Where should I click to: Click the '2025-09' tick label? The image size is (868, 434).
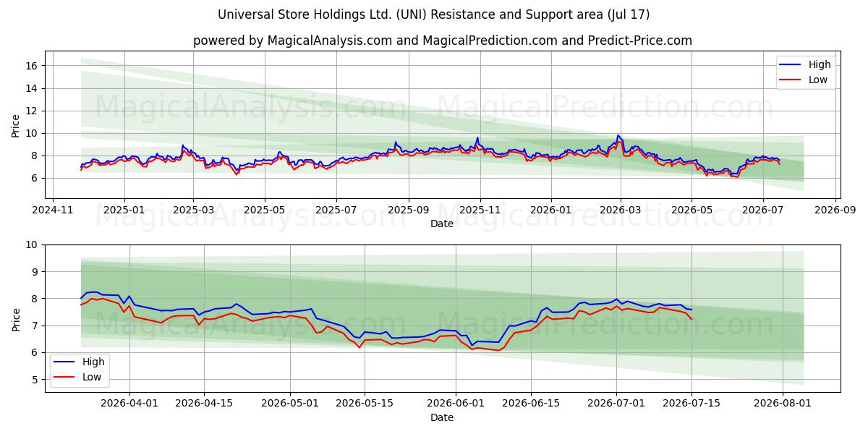[408, 209]
